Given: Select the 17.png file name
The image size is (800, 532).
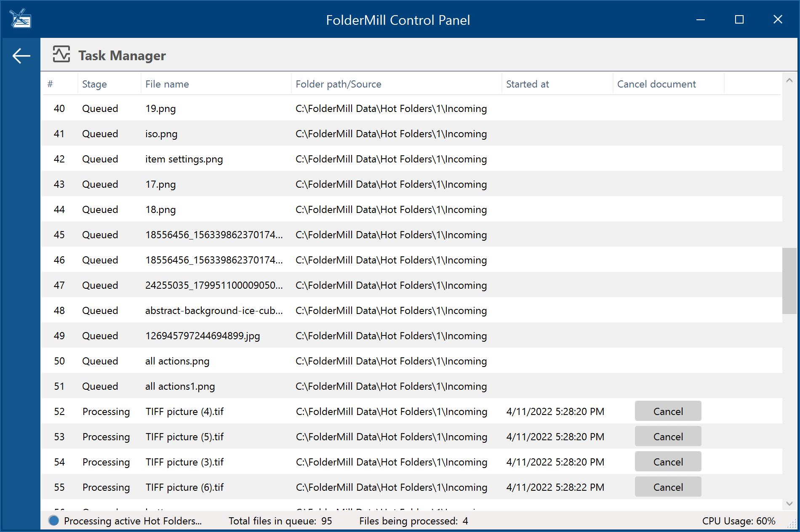Looking at the screenshot, I should tap(160, 184).
